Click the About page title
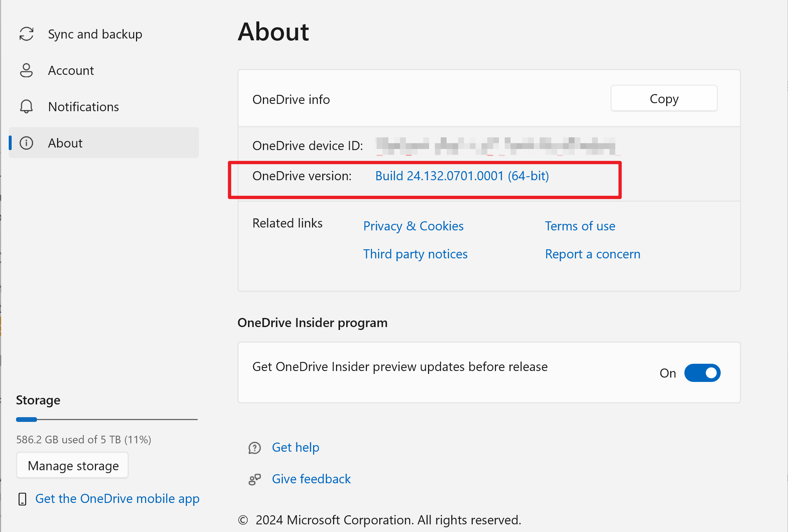This screenshot has height=532, width=788. coord(273,32)
